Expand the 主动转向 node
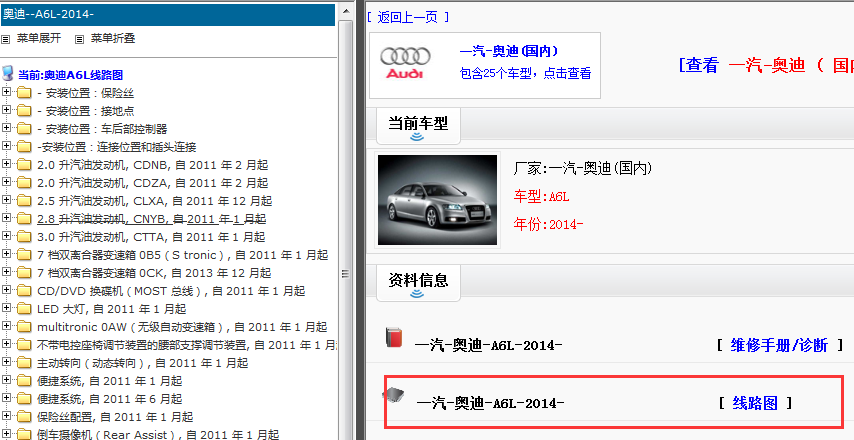Viewport: 854px width, 440px height. pyautogui.click(x=7, y=362)
